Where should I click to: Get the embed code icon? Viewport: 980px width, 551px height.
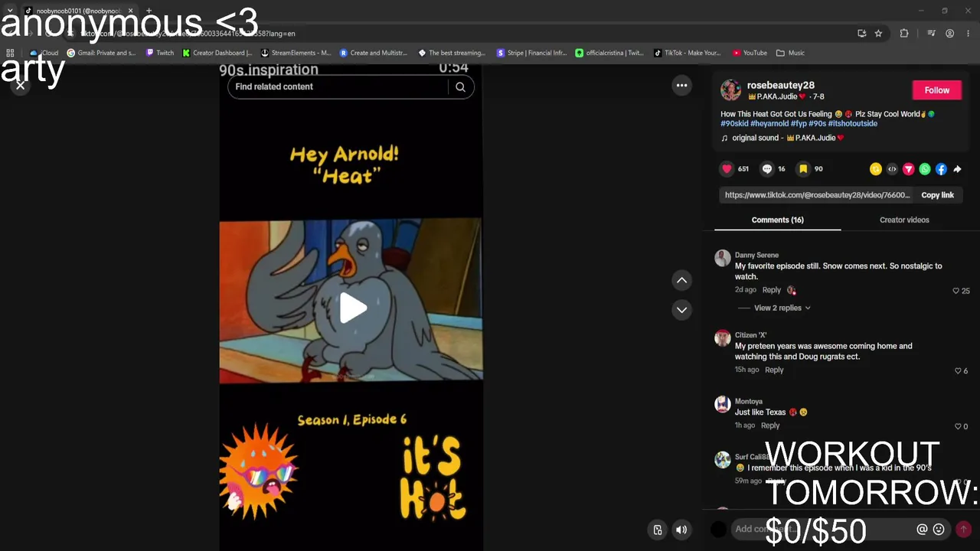(x=892, y=169)
